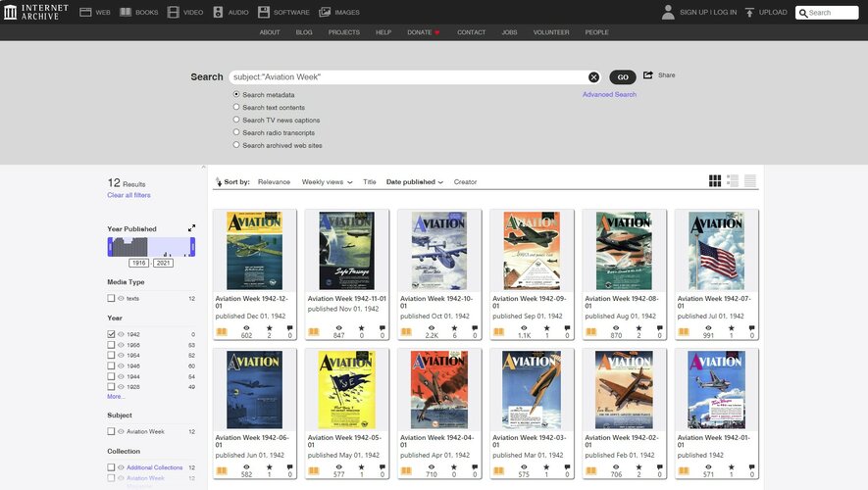
Task: Open the Contact link
Action: (471, 32)
